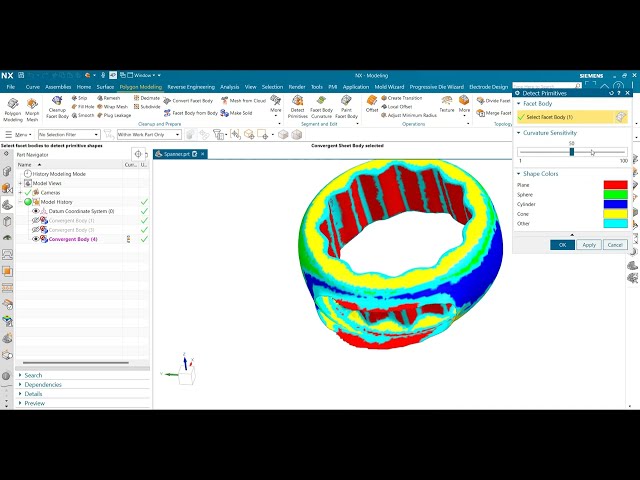Click Apply in Detect Primitives dialog
This screenshot has width=640, height=480.
[x=589, y=245]
